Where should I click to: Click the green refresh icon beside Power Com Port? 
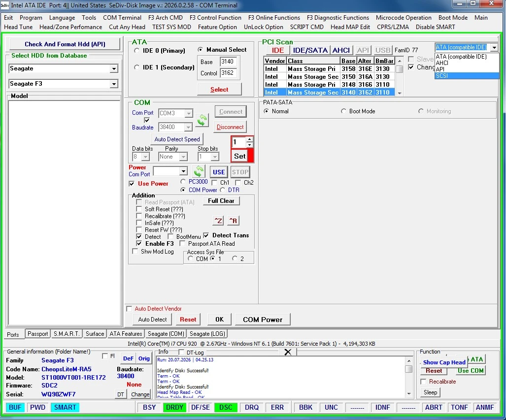click(199, 171)
